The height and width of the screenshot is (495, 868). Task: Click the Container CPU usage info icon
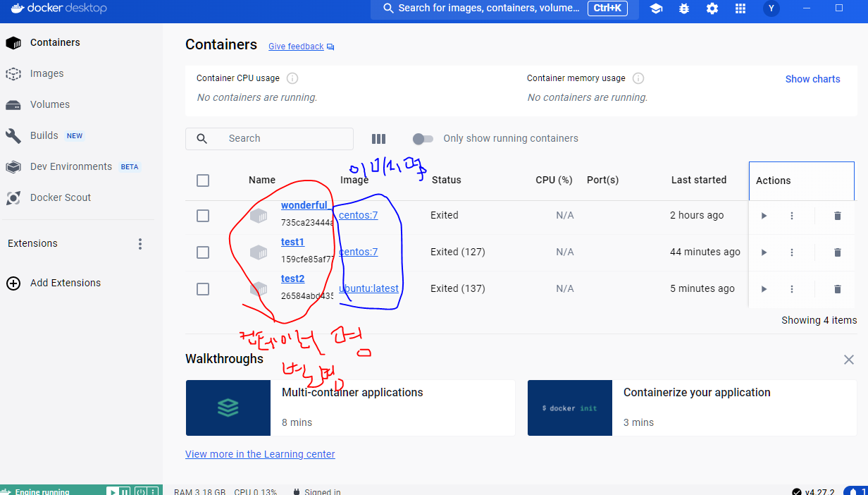coord(292,78)
